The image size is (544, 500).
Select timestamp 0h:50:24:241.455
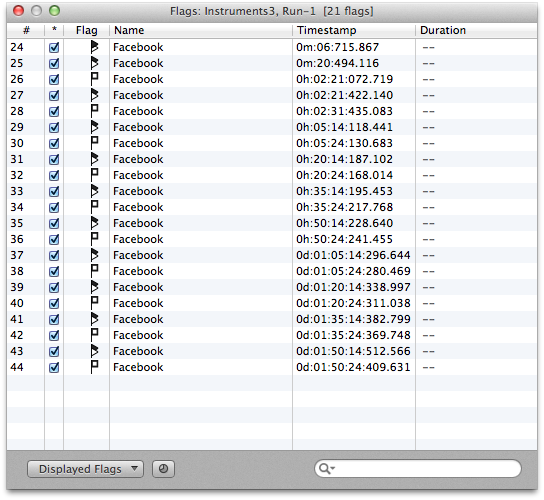(344, 239)
